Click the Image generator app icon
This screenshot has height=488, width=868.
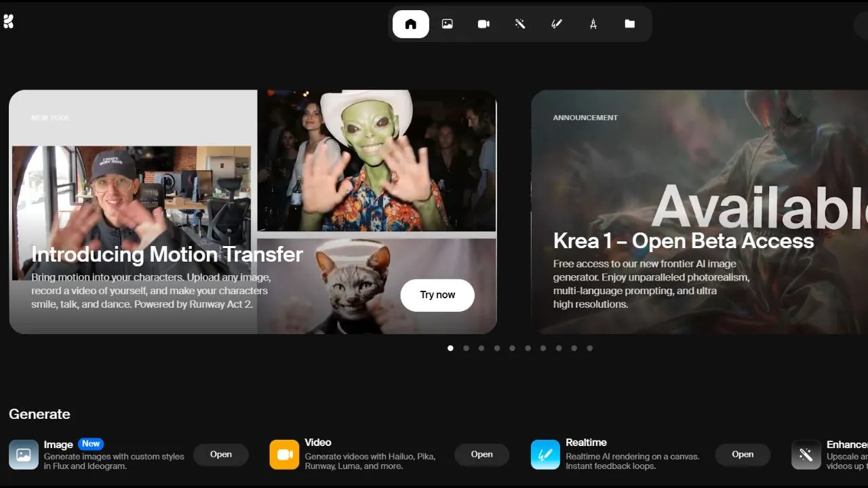point(24,455)
